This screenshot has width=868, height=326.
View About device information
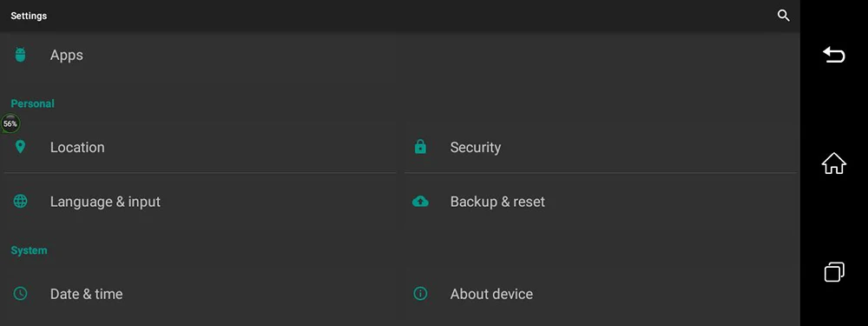click(601, 293)
